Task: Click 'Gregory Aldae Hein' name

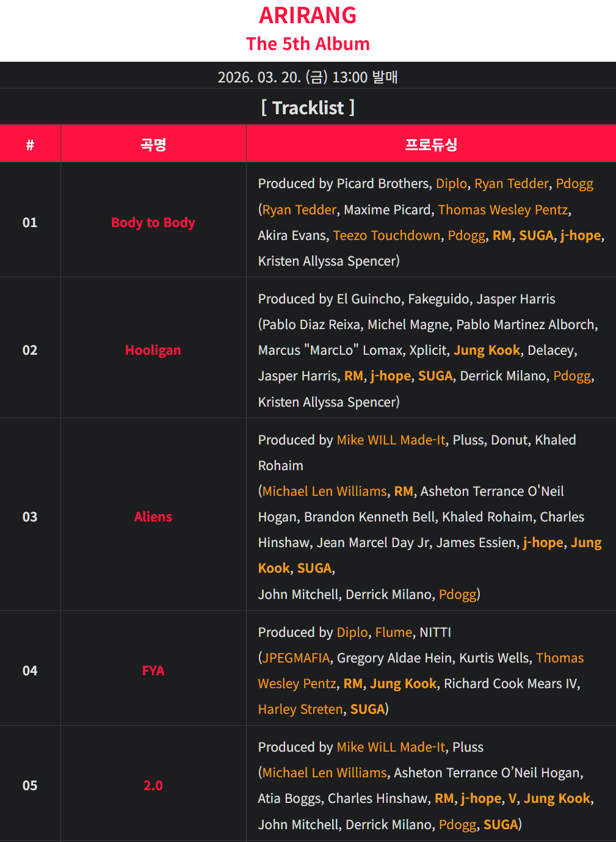Action: [394, 658]
